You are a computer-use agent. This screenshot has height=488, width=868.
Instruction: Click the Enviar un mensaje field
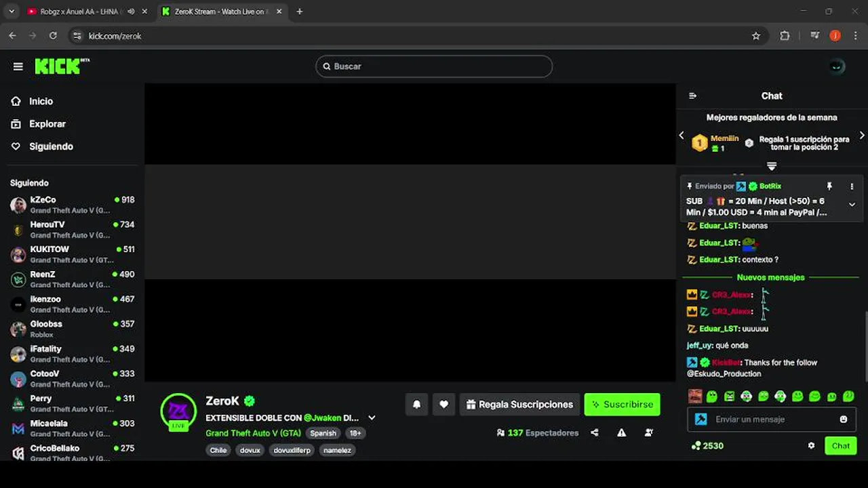pyautogui.click(x=773, y=420)
